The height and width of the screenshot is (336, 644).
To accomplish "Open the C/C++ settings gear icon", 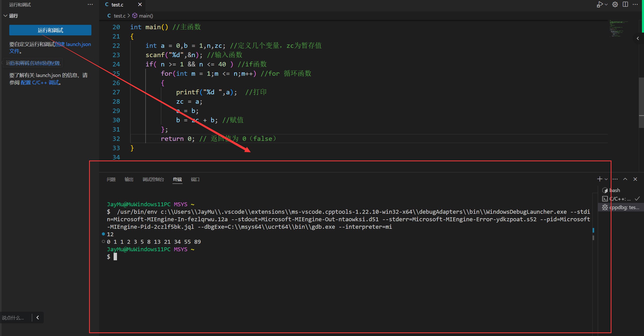I will pyautogui.click(x=615, y=5).
